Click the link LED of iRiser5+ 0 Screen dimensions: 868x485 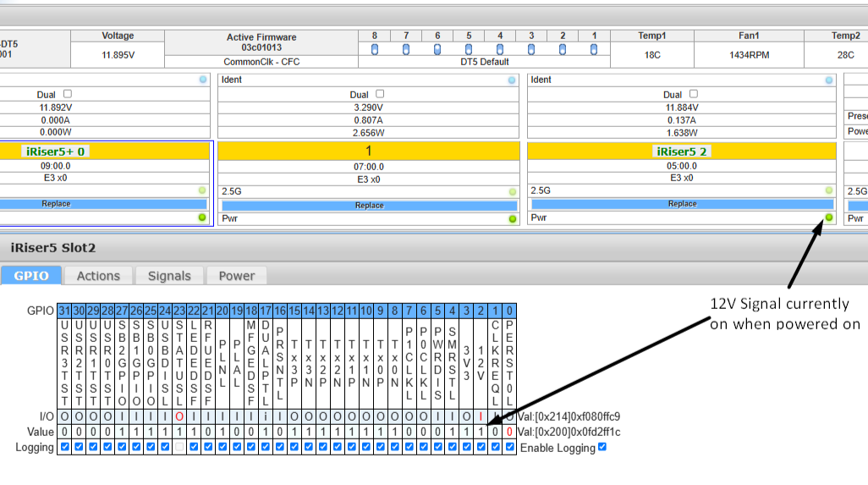click(202, 190)
